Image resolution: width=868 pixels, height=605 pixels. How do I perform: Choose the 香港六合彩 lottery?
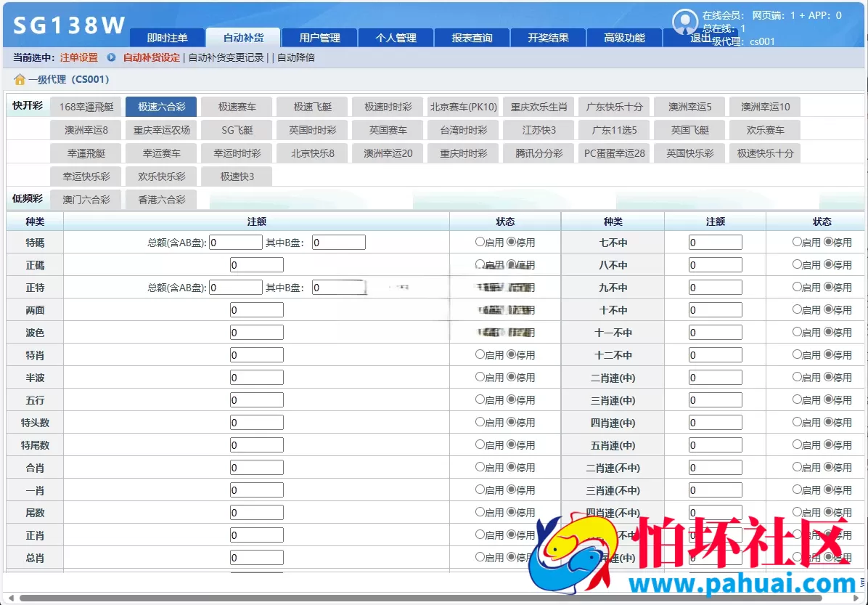161,200
